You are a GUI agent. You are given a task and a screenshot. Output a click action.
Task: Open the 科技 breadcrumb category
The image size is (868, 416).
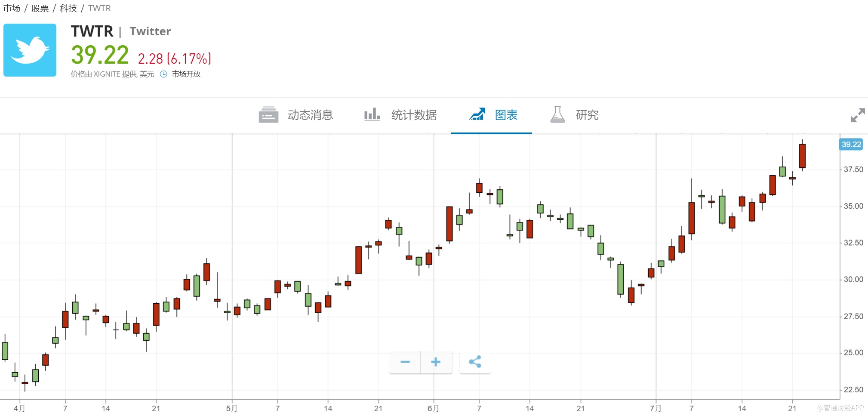coord(68,8)
